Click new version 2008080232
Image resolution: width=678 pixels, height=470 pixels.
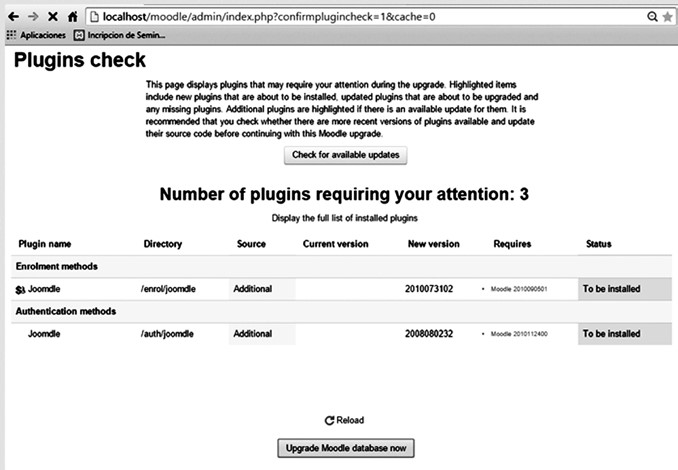coord(429,334)
